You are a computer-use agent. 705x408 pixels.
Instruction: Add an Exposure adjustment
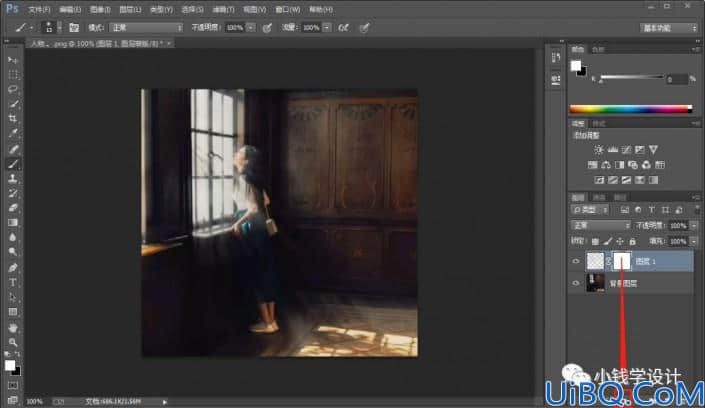[x=639, y=150]
